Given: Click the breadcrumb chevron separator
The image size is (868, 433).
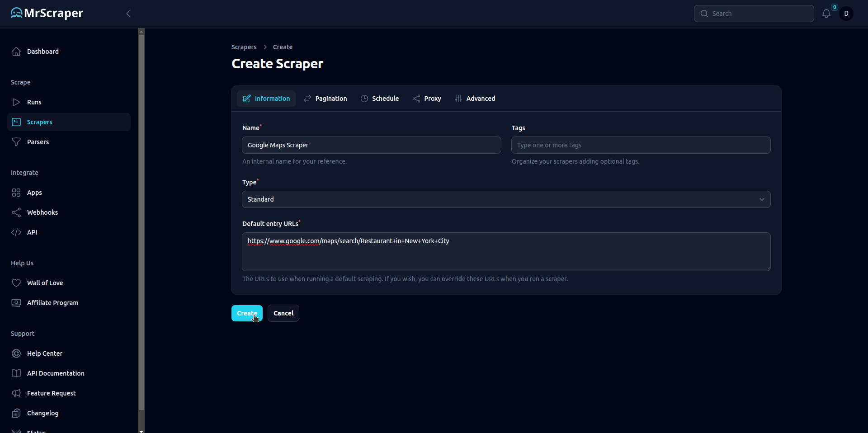Looking at the screenshot, I should (x=265, y=47).
